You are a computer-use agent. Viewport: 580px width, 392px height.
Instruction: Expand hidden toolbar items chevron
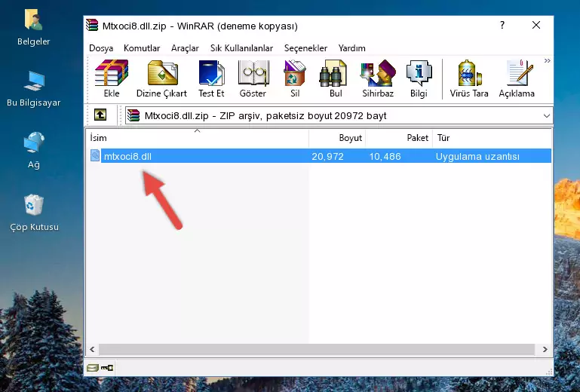coord(547,60)
